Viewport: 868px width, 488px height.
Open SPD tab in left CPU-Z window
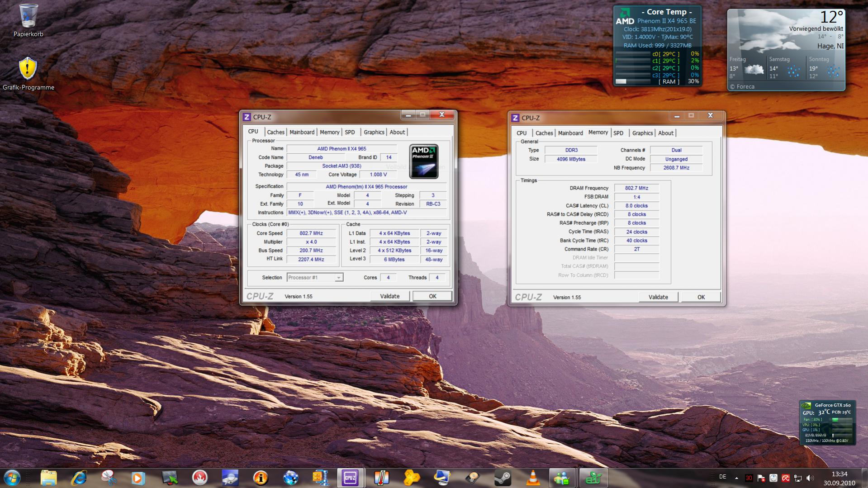(x=350, y=133)
